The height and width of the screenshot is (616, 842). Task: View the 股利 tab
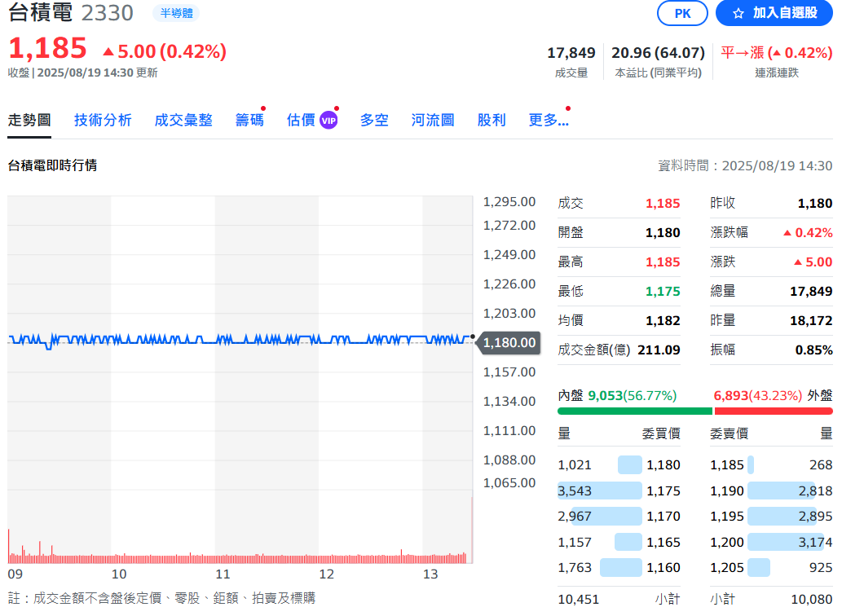(492, 121)
